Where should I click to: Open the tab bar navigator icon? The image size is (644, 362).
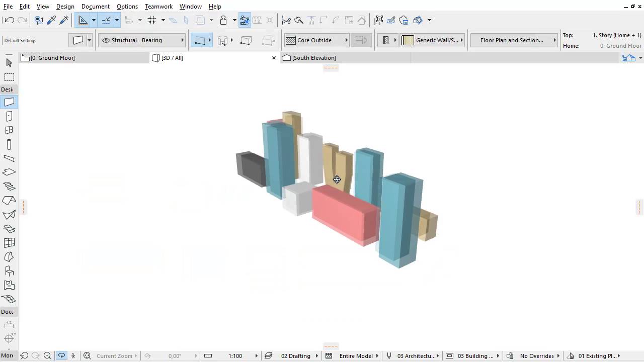click(629, 58)
